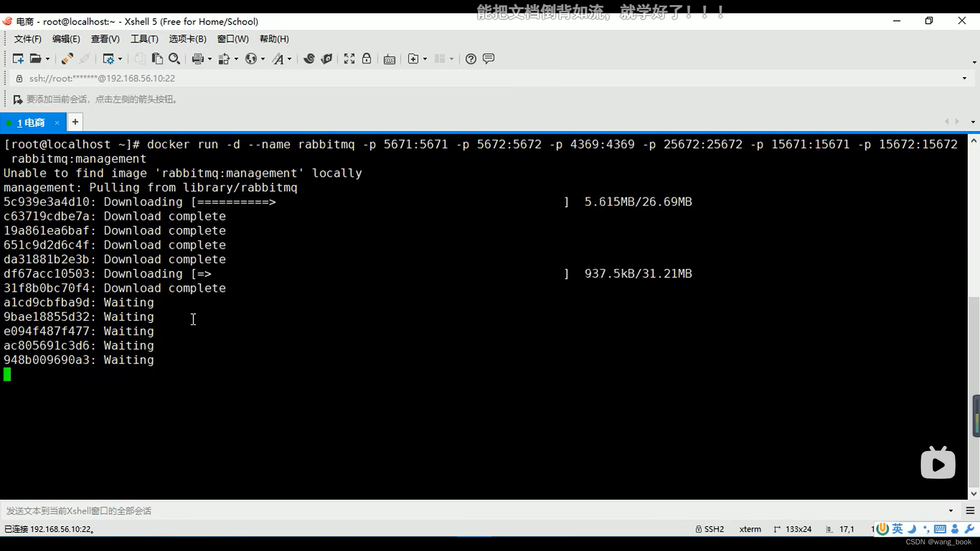Open the 窗口(W) menu
Viewport: 980px width, 551px height.
coord(233,39)
